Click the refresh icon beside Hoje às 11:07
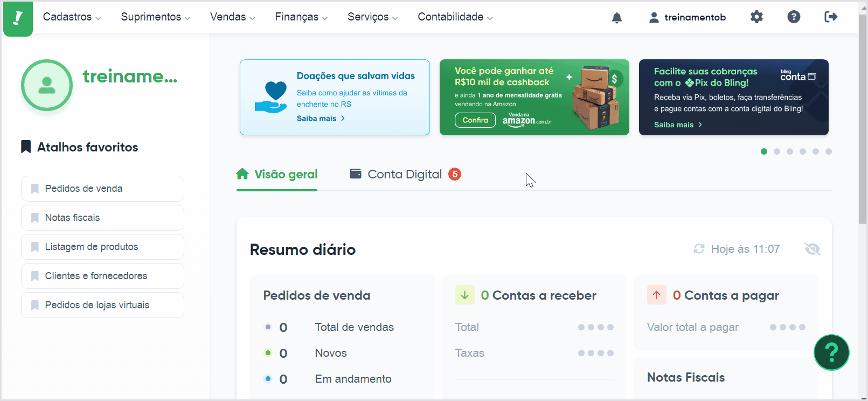Viewport: 868px width, 401px height. 699,248
